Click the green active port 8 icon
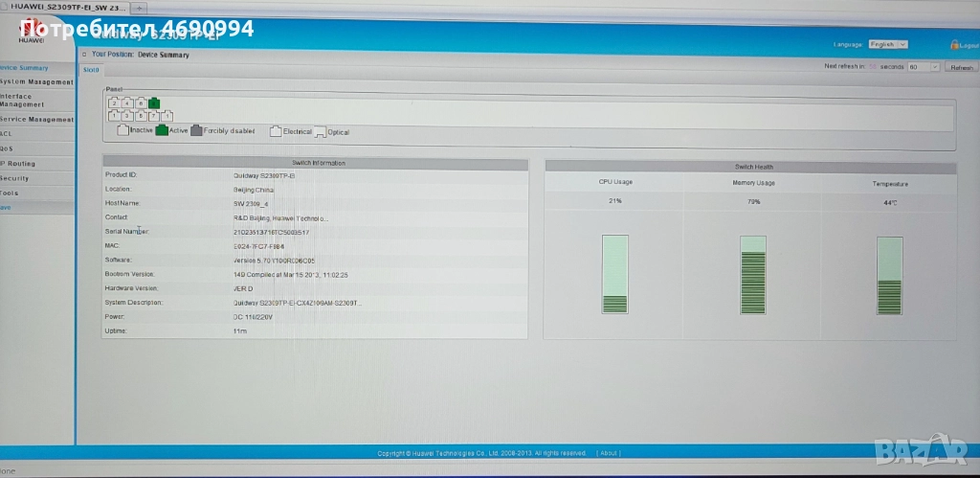This screenshot has width=980, height=478. tap(154, 103)
